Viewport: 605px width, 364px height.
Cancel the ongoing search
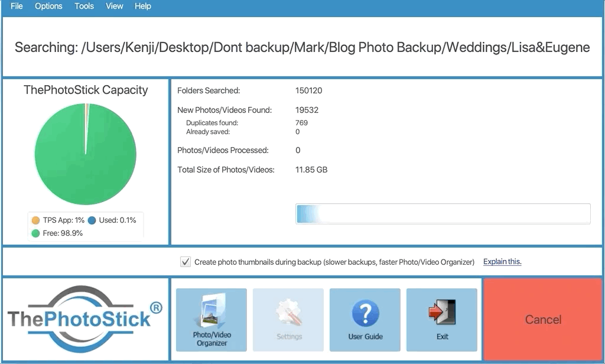click(542, 320)
